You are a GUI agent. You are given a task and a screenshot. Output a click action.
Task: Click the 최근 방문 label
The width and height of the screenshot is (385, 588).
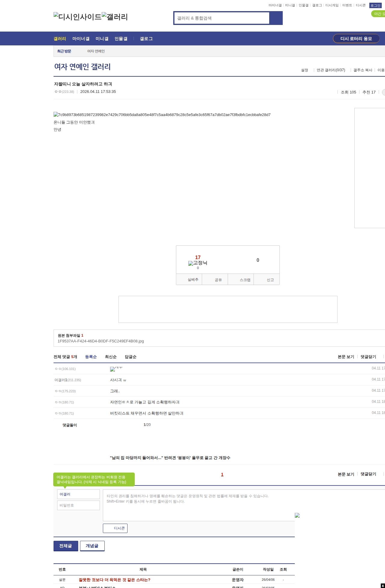tap(64, 51)
